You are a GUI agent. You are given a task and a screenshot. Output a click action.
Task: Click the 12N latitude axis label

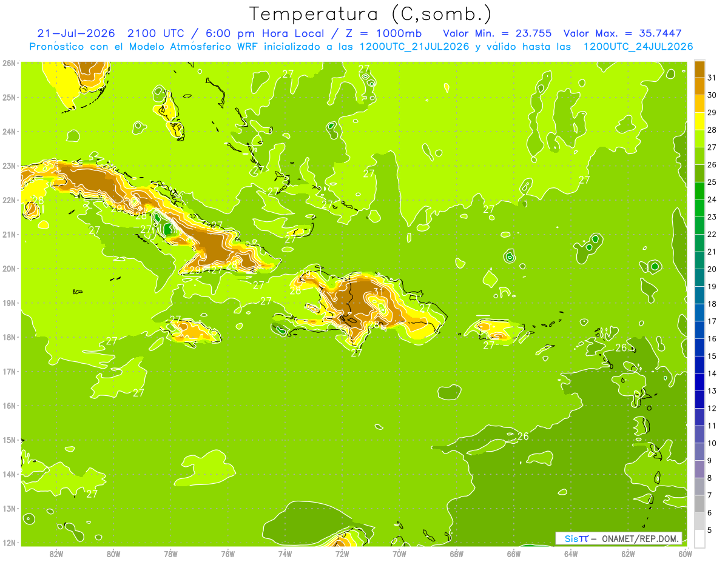pos(9,543)
